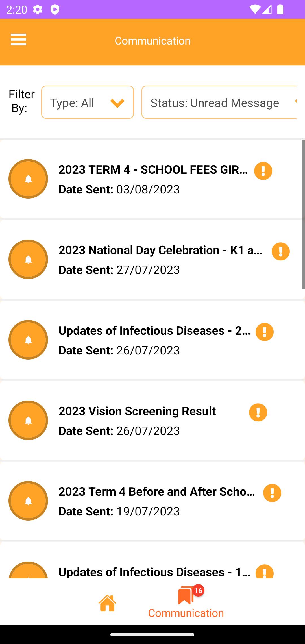This screenshot has width=305, height=644.
Task: Tap the bell icon for Infectious Diseases 26/07
Action: click(x=28, y=340)
